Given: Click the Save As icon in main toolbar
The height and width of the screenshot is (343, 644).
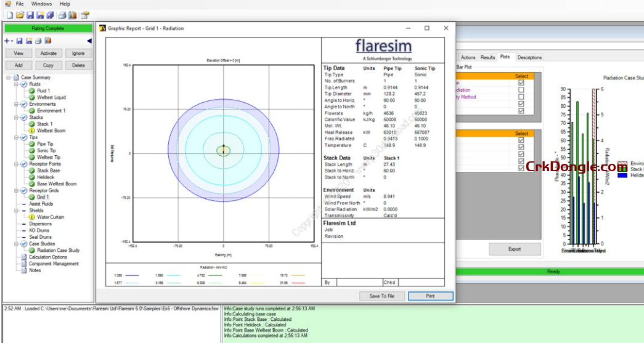Looking at the screenshot, I should click(x=40, y=15).
